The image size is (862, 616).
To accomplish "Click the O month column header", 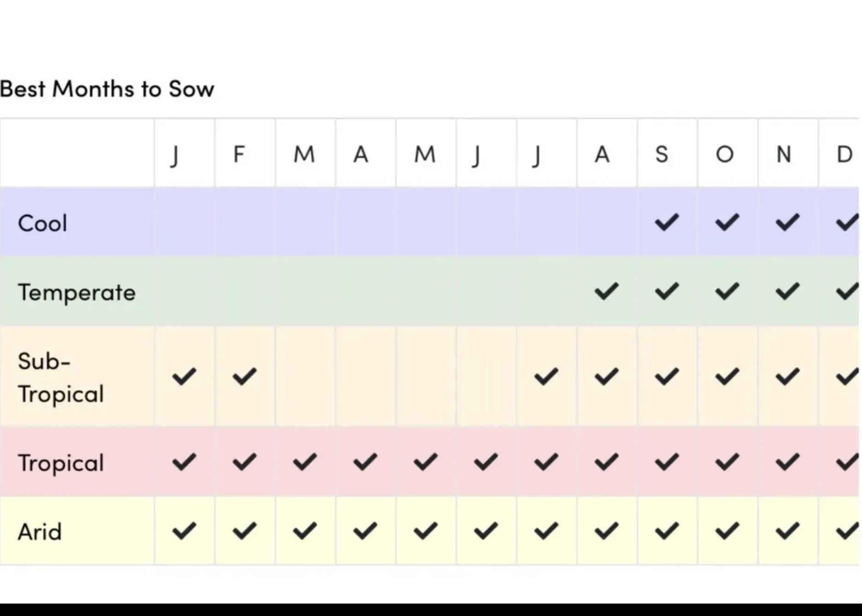I will click(725, 154).
